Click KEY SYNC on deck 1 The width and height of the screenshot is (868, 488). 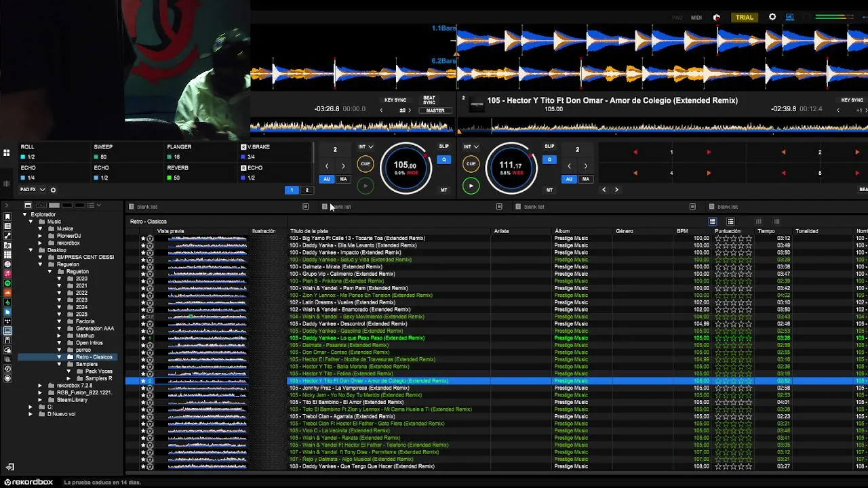395,100
